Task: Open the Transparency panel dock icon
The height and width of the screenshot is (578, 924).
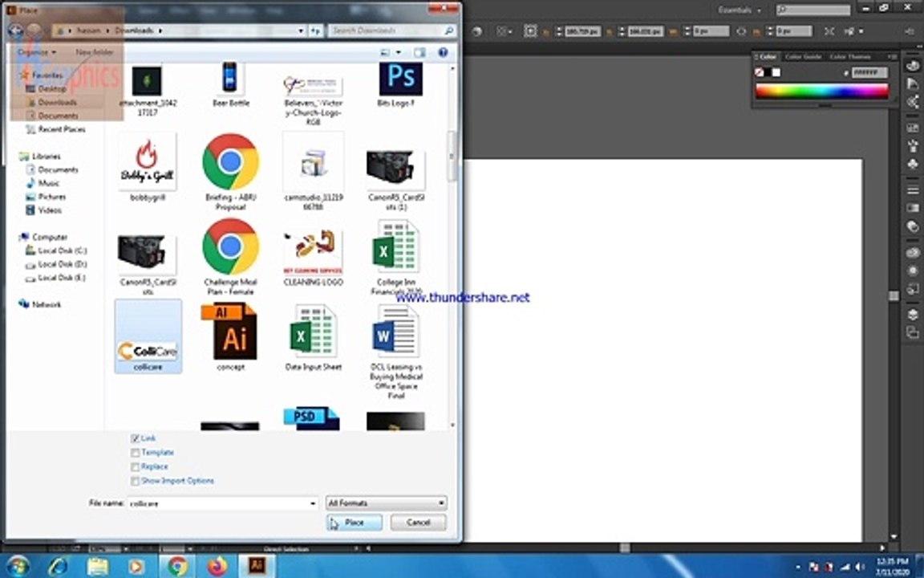Action: 912,226
